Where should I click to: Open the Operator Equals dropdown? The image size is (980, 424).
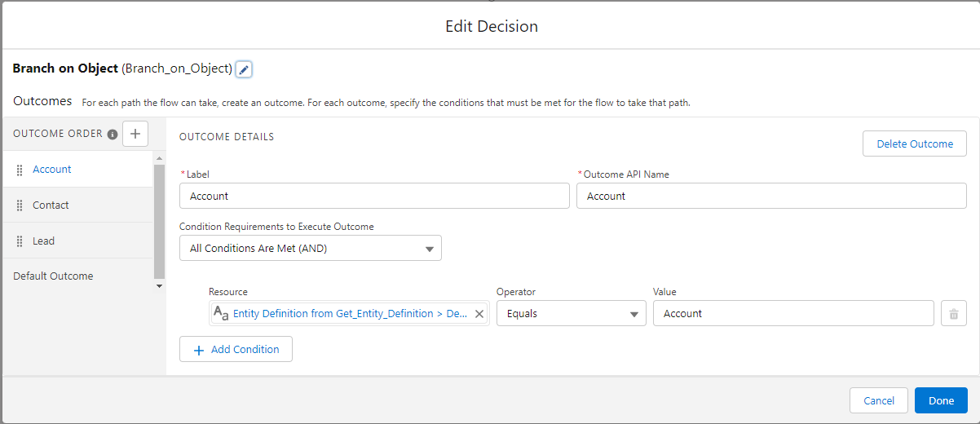(571, 314)
